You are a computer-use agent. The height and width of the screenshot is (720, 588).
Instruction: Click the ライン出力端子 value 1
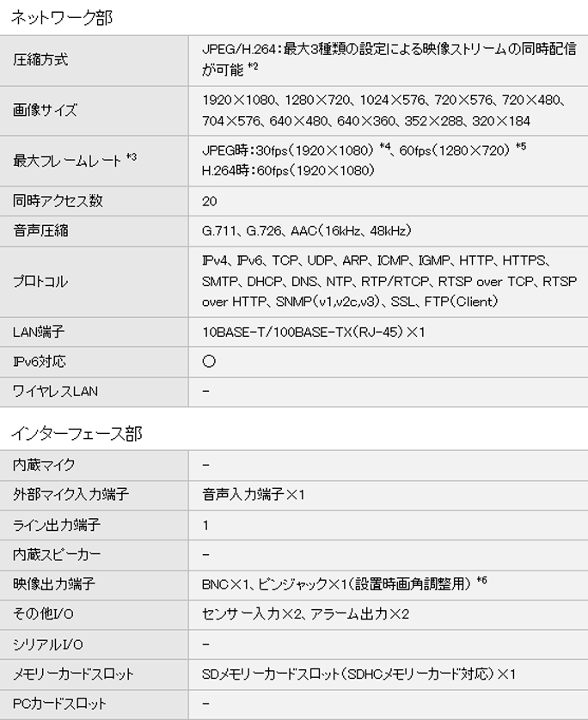pos(205,524)
